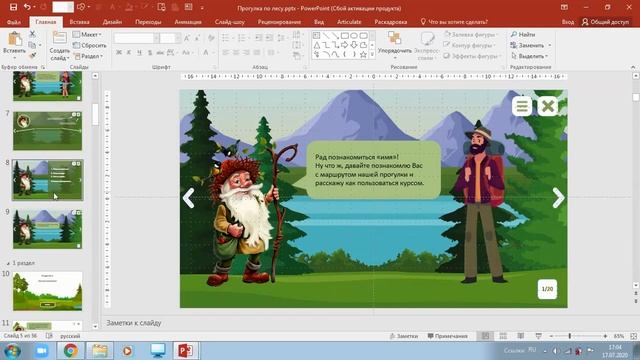Screen dimensions: 640x360
Task: Open the font name dropdown
Action: pos(156,38)
